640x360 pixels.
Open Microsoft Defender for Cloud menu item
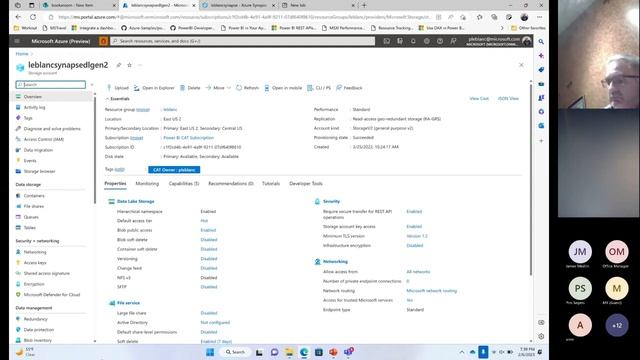click(52, 295)
